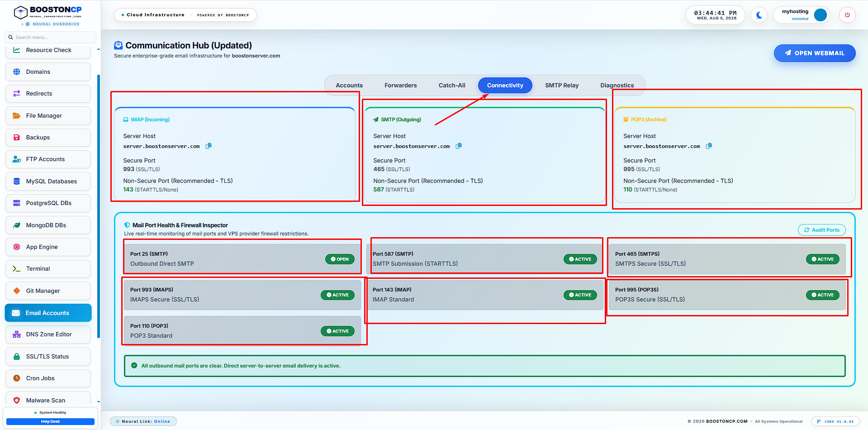Click the FTP Accounts user icon
Image resolution: width=868 pixels, height=430 pixels.
pos(17,159)
